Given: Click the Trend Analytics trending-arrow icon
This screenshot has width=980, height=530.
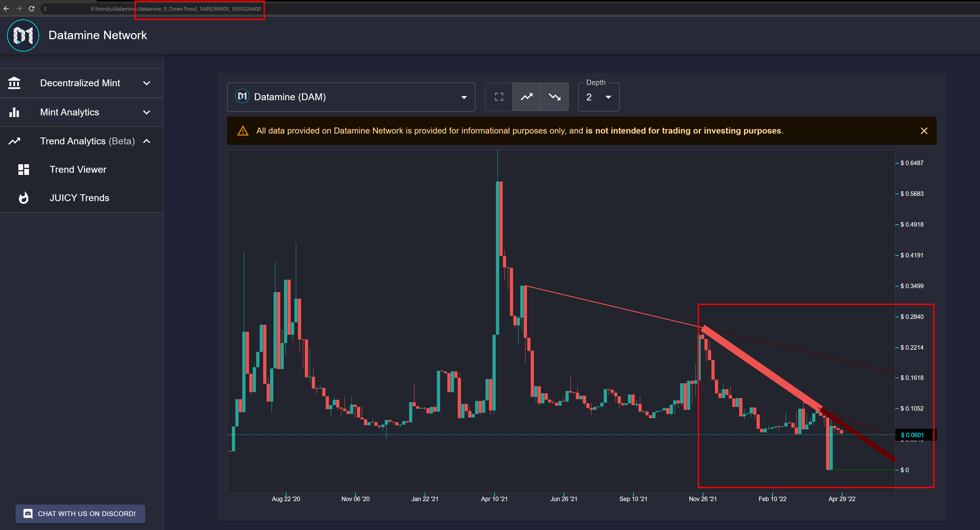Looking at the screenshot, I should pos(14,141).
